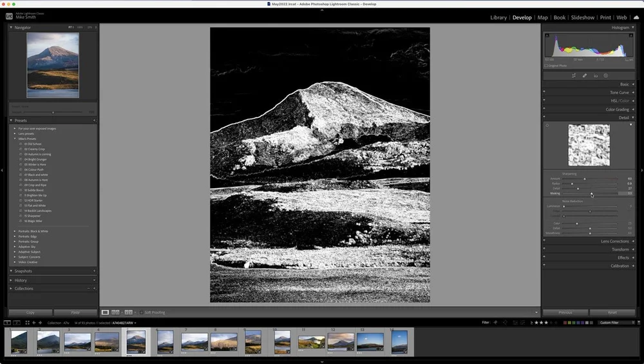The height and width of the screenshot is (364, 644).
Task: Click the Navigator preview image
Action: 53,65
